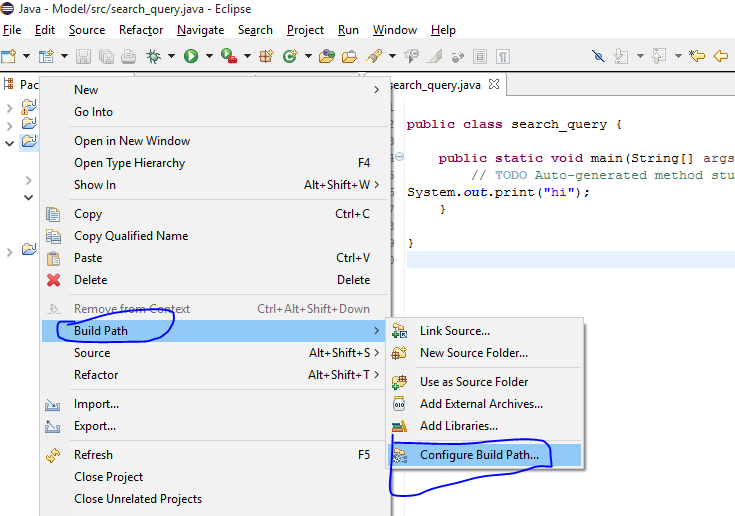
Task: Select Build Path in context menu
Action: coord(216,331)
